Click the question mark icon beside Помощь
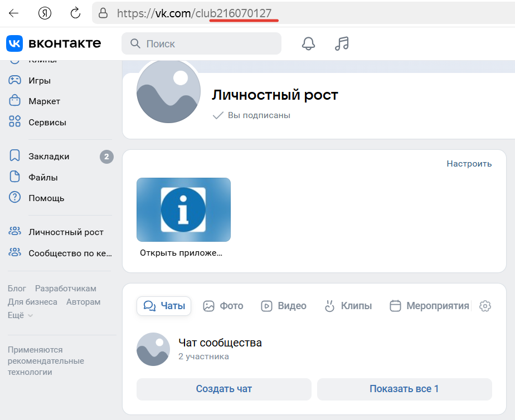 15,197
